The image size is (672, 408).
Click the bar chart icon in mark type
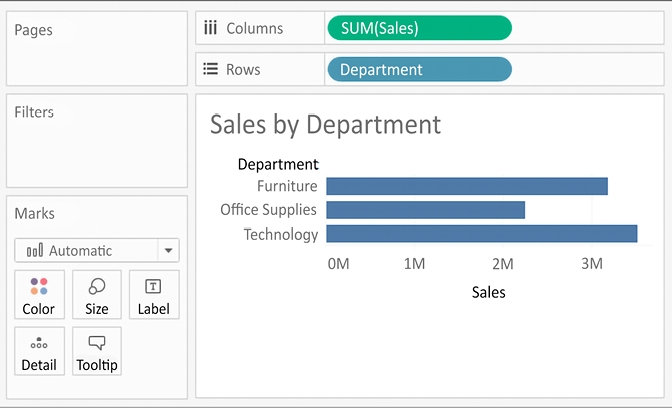34,251
